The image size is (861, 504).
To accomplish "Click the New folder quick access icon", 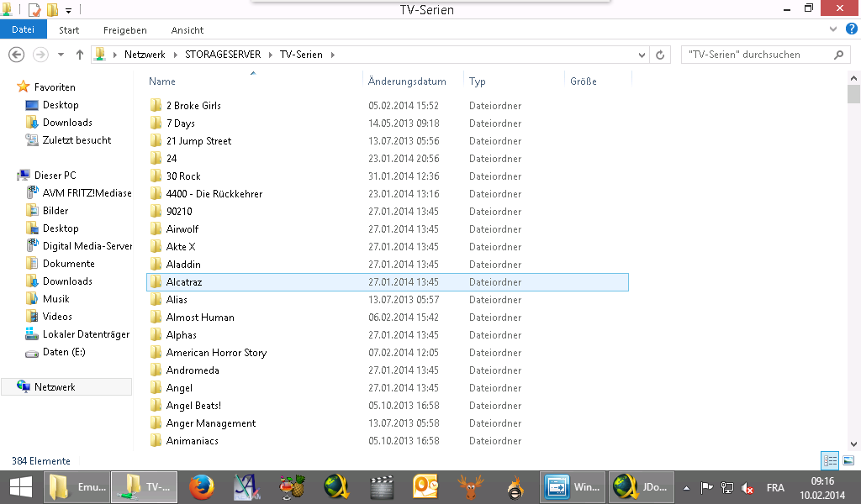I will click(x=52, y=9).
